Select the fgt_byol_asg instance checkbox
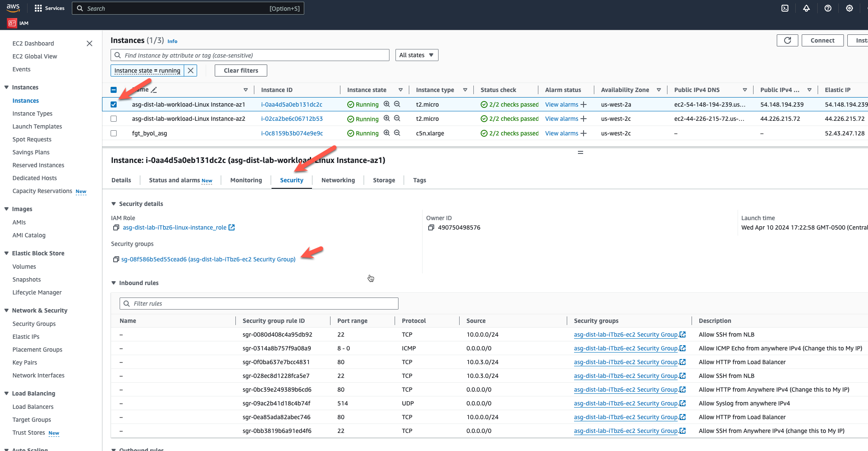 pyautogui.click(x=114, y=133)
